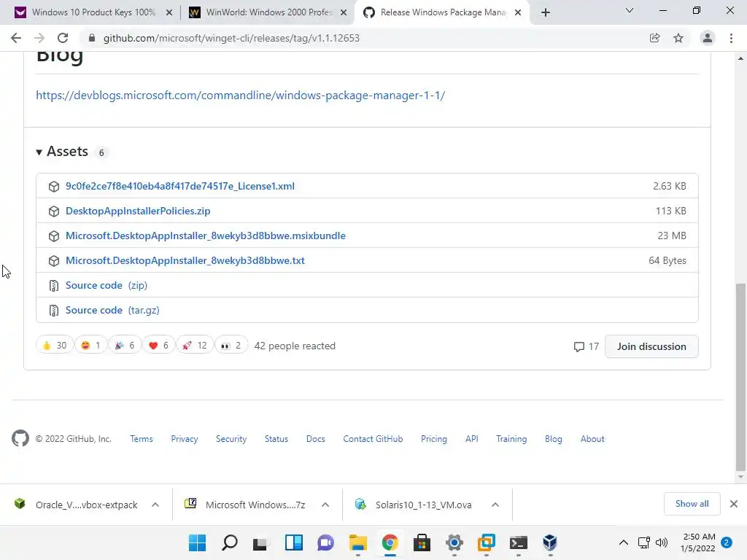Click the eyes reaction with 2
Viewport: 747px width, 560px height.
click(231, 345)
